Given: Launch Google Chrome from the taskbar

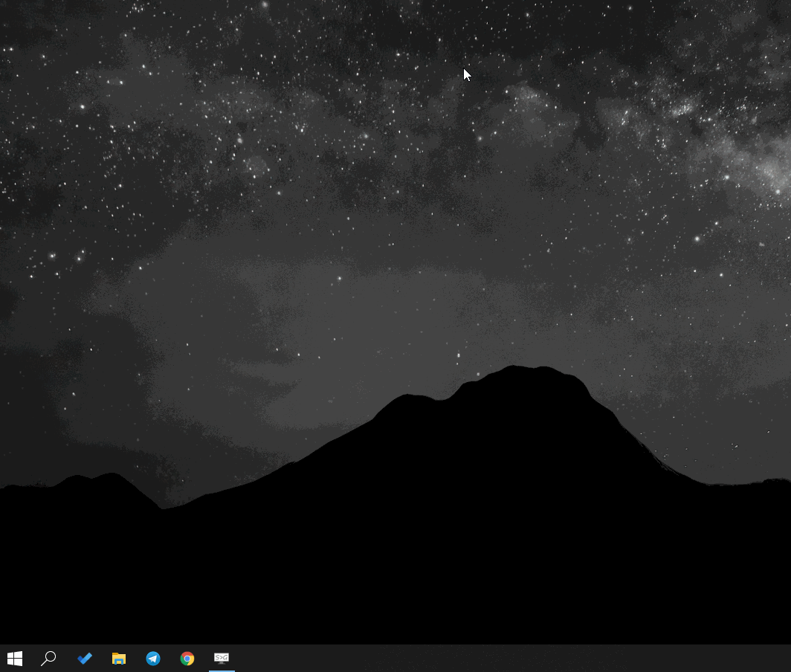Looking at the screenshot, I should point(187,659).
